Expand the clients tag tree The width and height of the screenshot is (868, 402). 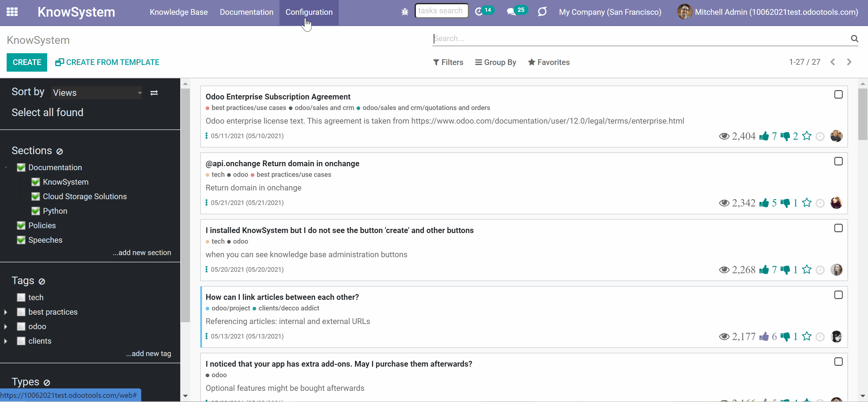(6, 341)
